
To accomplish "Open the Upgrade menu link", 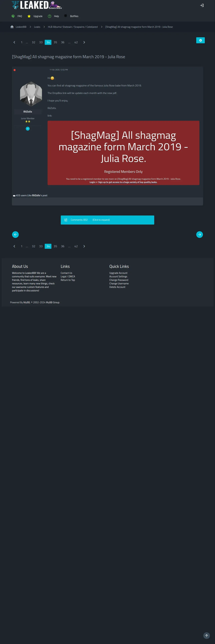I will [38, 16].
